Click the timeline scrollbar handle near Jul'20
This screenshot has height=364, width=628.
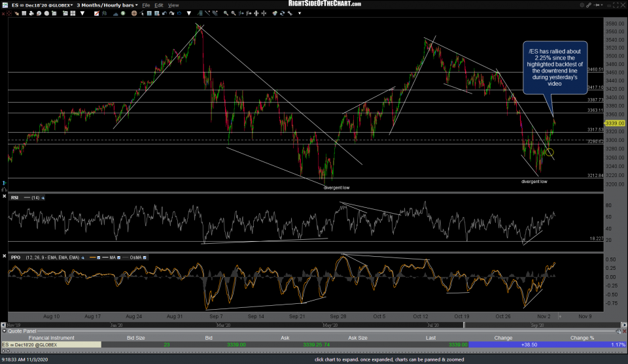464,325
